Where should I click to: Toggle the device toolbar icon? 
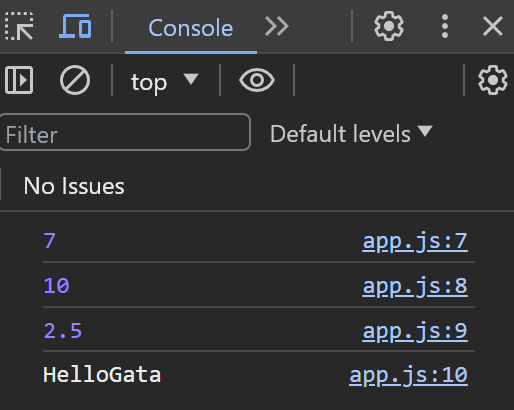[x=75, y=26]
